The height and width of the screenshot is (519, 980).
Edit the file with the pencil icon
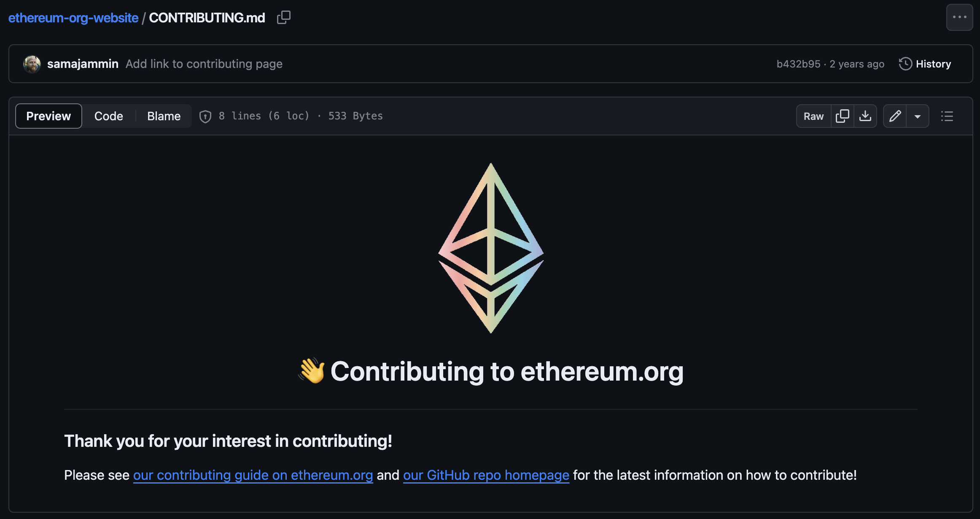coord(895,116)
